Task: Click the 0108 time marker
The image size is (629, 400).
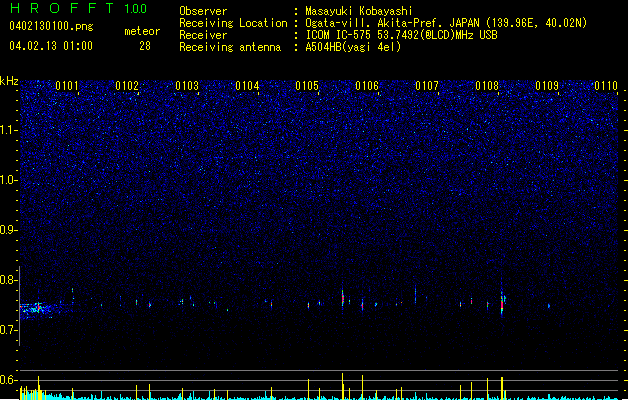Action: pyautogui.click(x=487, y=86)
